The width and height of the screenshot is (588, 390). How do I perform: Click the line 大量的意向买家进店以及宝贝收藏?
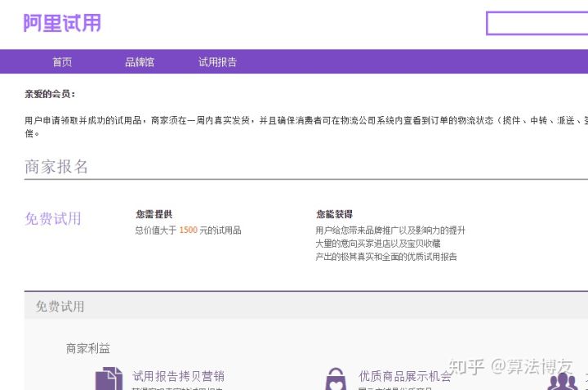tap(378, 244)
